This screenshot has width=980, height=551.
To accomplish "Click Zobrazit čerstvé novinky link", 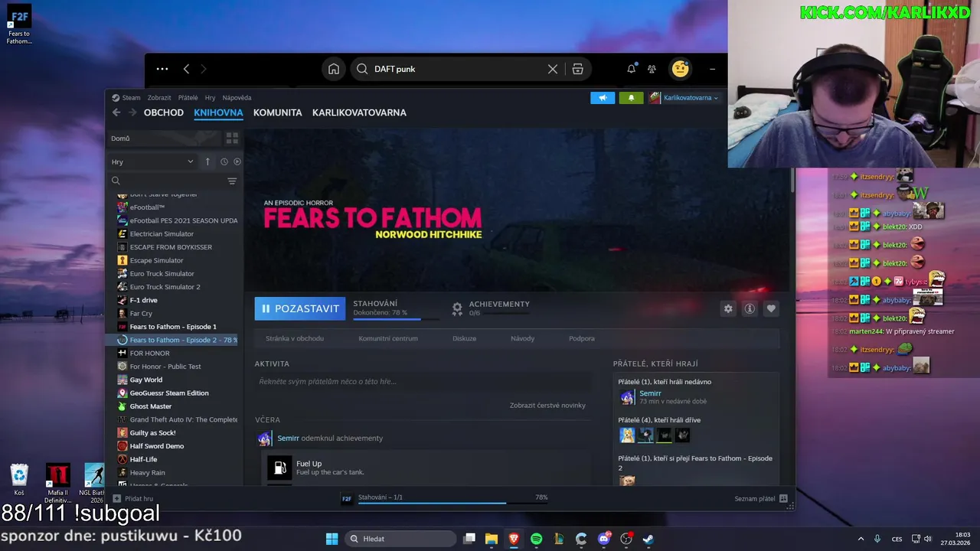I will coord(547,406).
